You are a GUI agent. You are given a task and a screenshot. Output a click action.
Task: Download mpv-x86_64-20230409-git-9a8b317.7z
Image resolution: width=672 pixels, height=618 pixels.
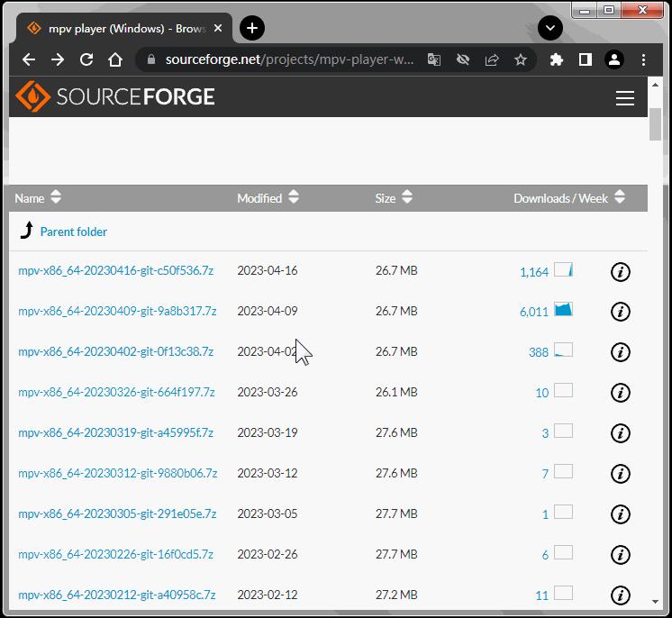(x=117, y=311)
